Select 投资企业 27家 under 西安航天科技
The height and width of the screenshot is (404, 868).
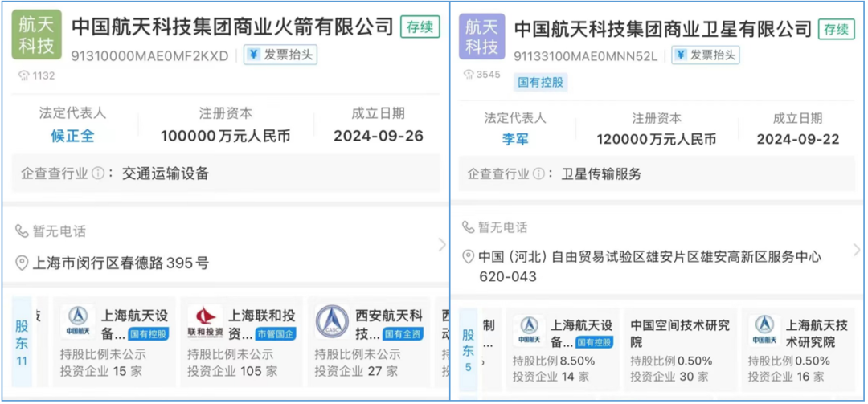(356, 371)
